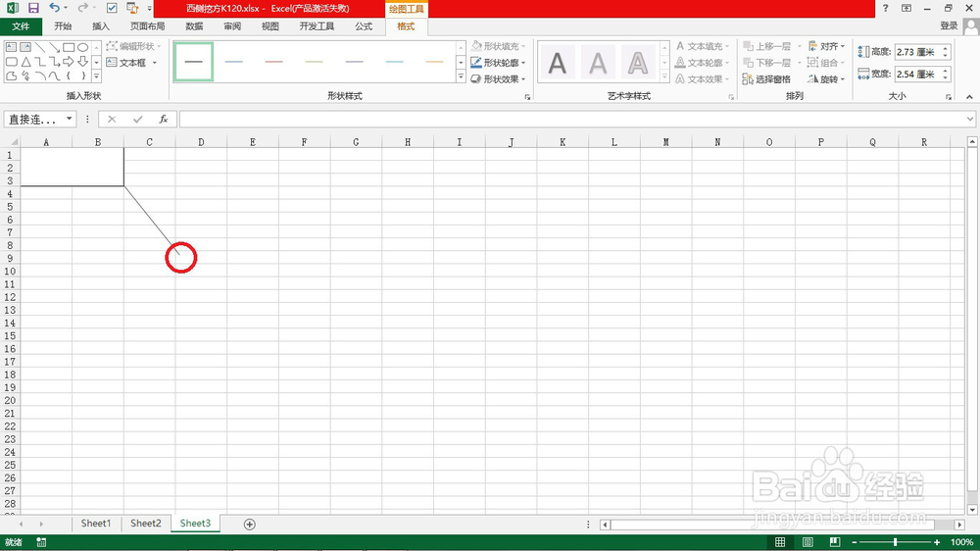Viewport: 980px width, 551px height.
Task: Open the Page Layout (页面布局) tab
Action: 148,26
